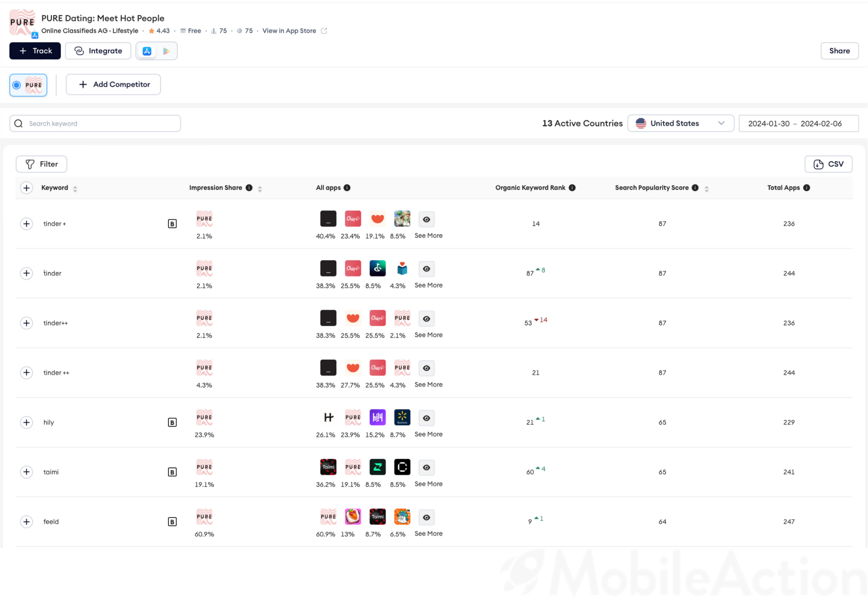This screenshot has width=868, height=597.
Task: Switch to the Apple App Store platform
Action: click(147, 51)
